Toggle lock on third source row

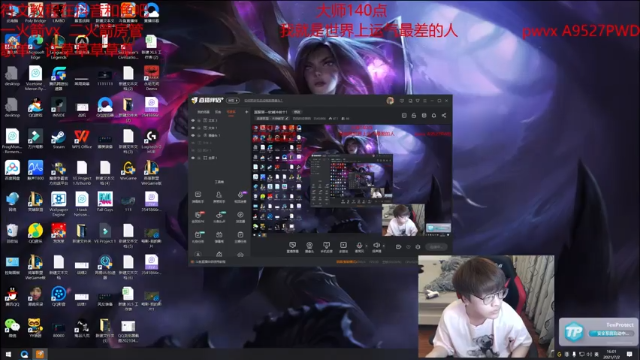(199, 136)
